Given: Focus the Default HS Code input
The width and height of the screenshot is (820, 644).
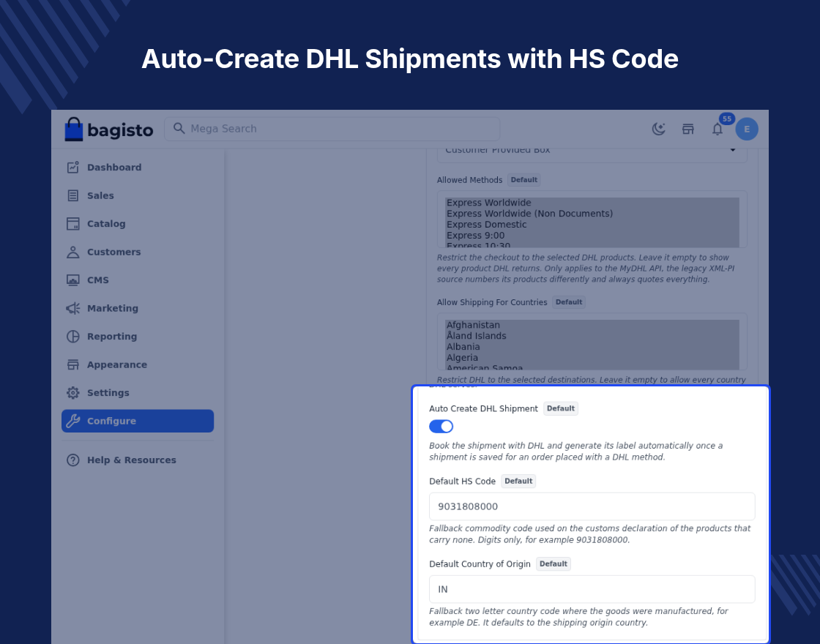Looking at the screenshot, I should coord(592,506).
